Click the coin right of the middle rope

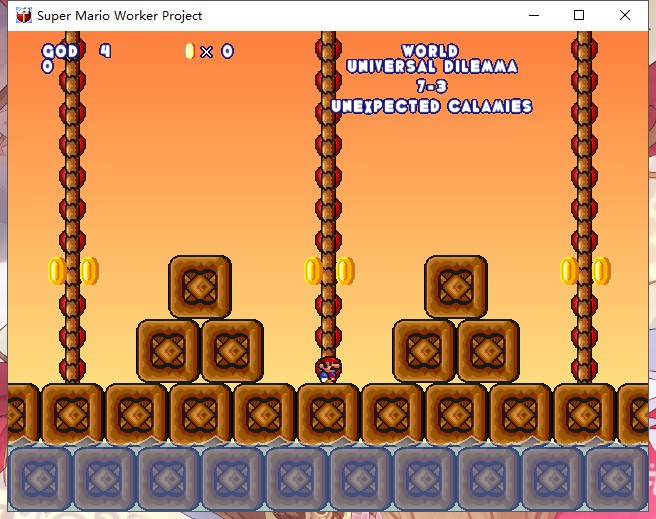pyautogui.click(x=345, y=271)
